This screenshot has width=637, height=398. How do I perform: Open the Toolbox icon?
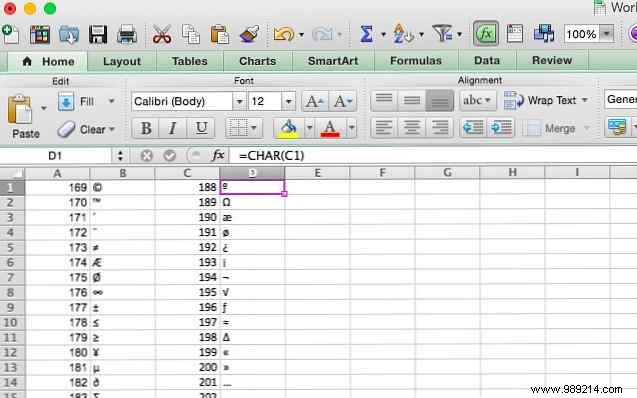click(515, 34)
